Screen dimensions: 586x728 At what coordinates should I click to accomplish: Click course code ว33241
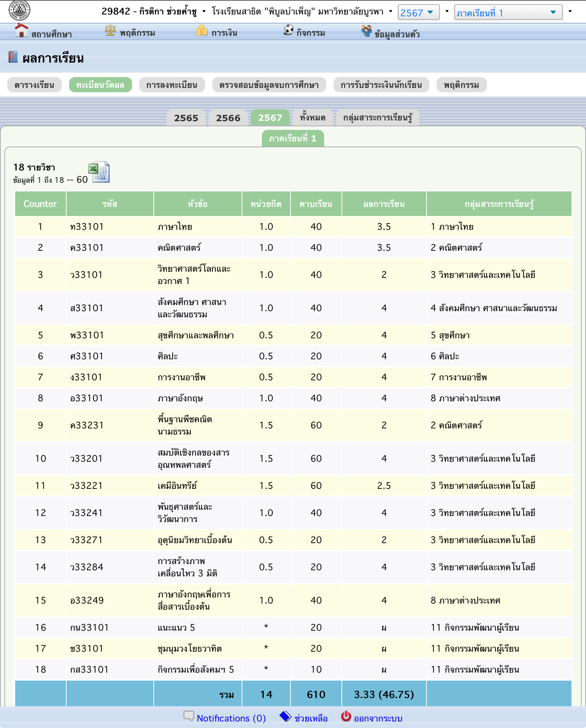click(x=86, y=513)
